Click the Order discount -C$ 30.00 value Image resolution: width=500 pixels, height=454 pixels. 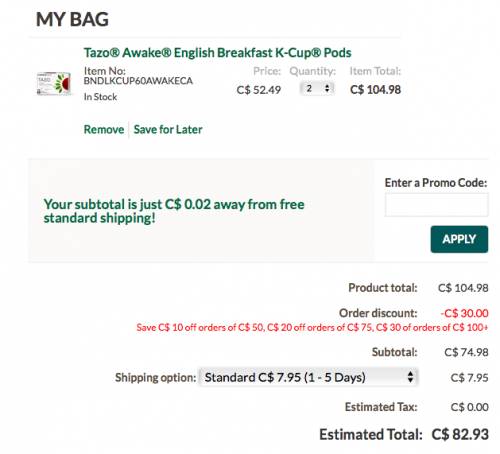464,313
